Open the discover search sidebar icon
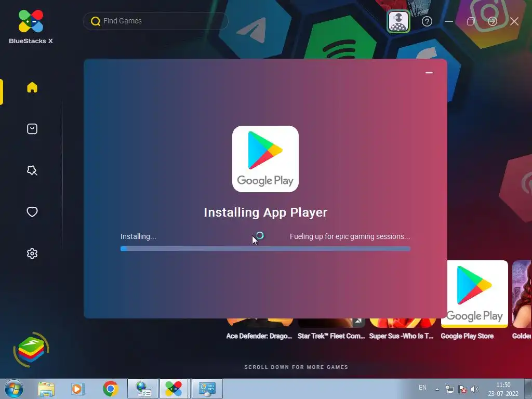532x399 pixels. point(32,170)
